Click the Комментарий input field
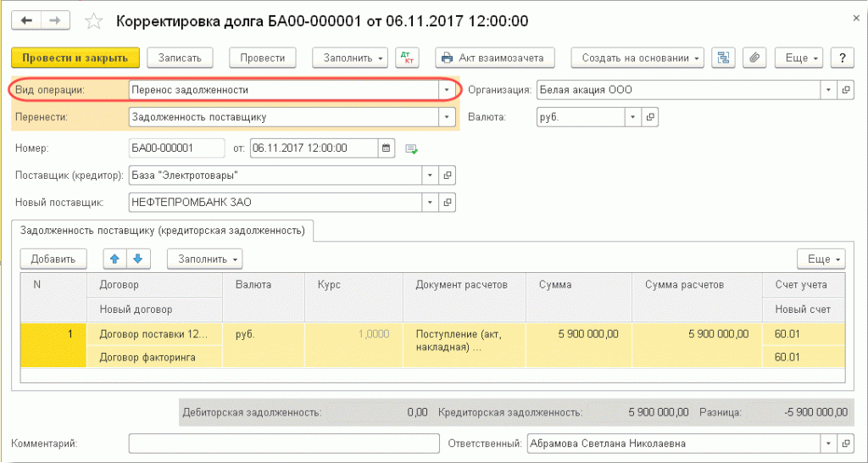868x463 pixels. pos(284,443)
